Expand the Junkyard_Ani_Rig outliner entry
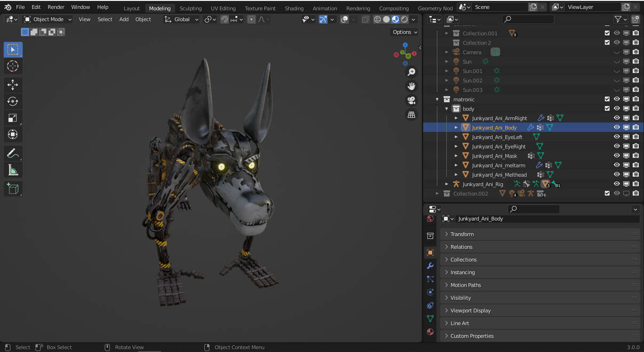The width and height of the screenshot is (644, 352). (447, 184)
